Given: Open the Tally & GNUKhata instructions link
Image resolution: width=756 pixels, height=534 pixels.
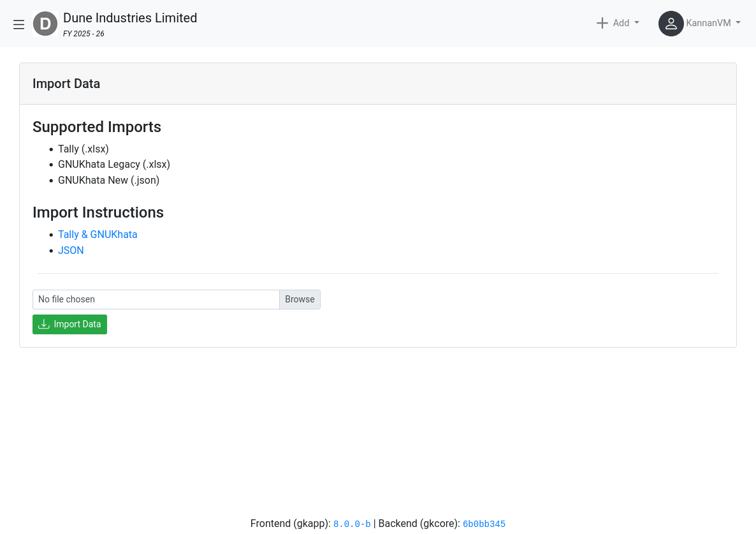Looking at the screenshot, I should tap(98, 234).
